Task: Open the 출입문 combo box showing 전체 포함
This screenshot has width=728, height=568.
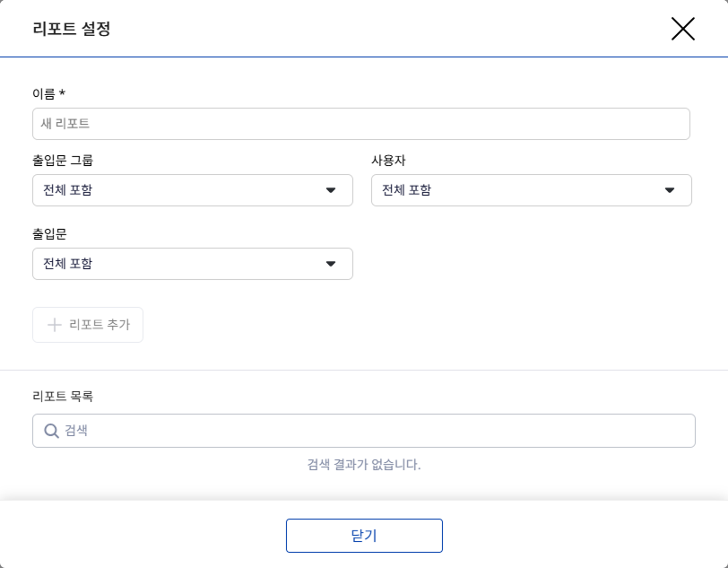Action: pos(179,264)
